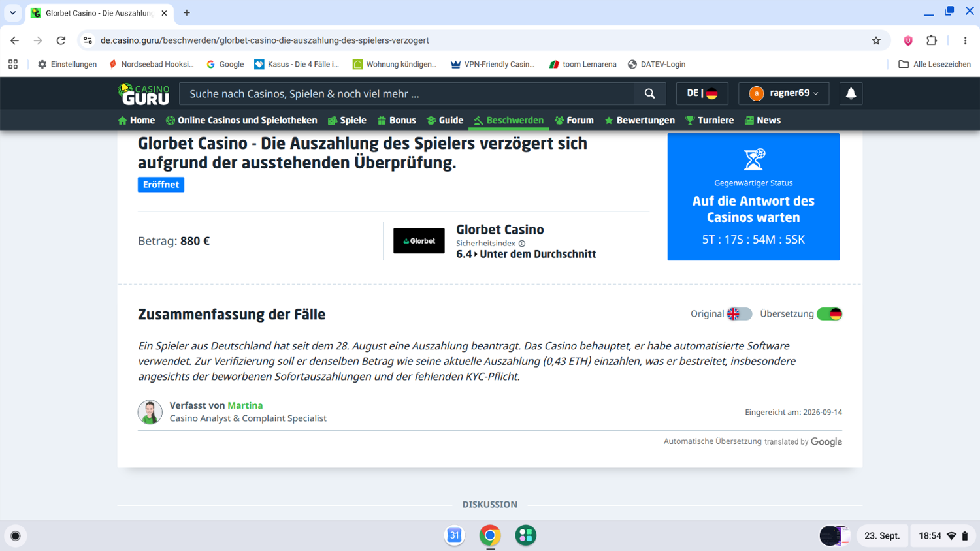Open the Bonus menu
Viewport: 980px width, 551px height.
(x=397, y=120)
